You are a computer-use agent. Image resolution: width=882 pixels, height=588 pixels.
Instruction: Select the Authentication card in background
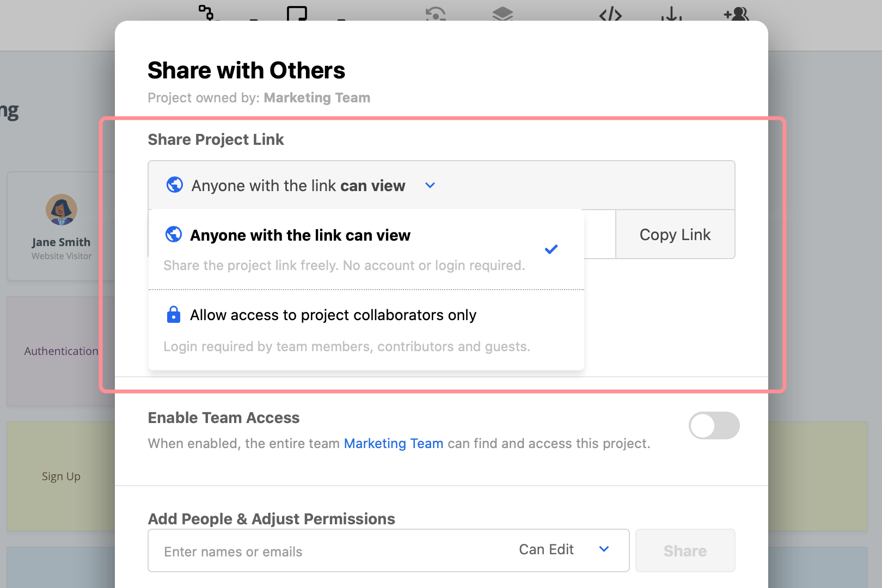61,351
